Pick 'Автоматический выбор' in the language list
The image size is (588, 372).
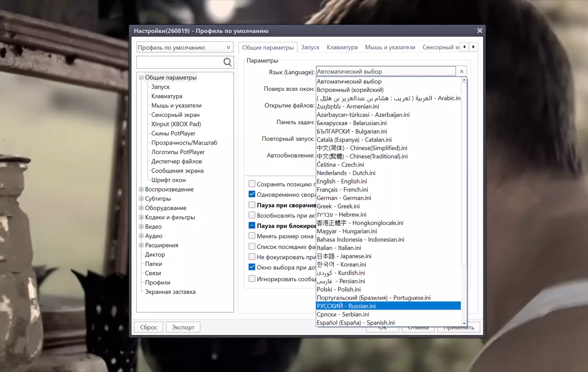click(388, 82)
